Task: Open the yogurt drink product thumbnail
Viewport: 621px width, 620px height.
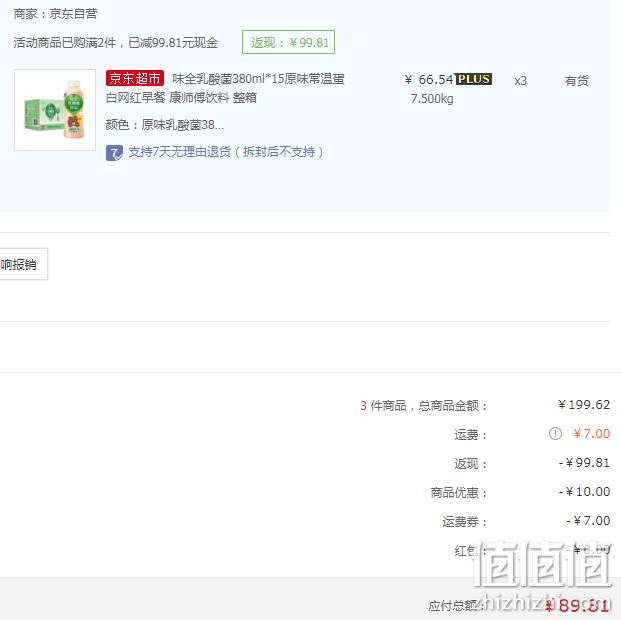Action: click(x=55, y=110)
